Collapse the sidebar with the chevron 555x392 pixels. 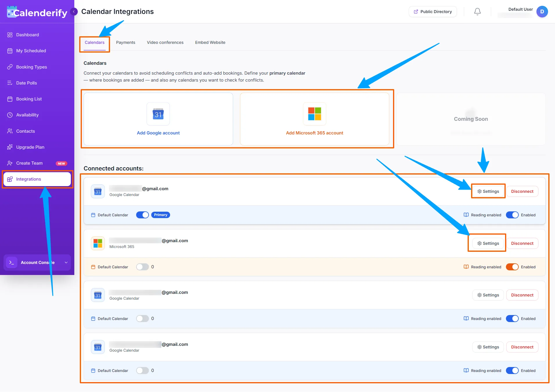pyautogui.click(x=74, y=11)
